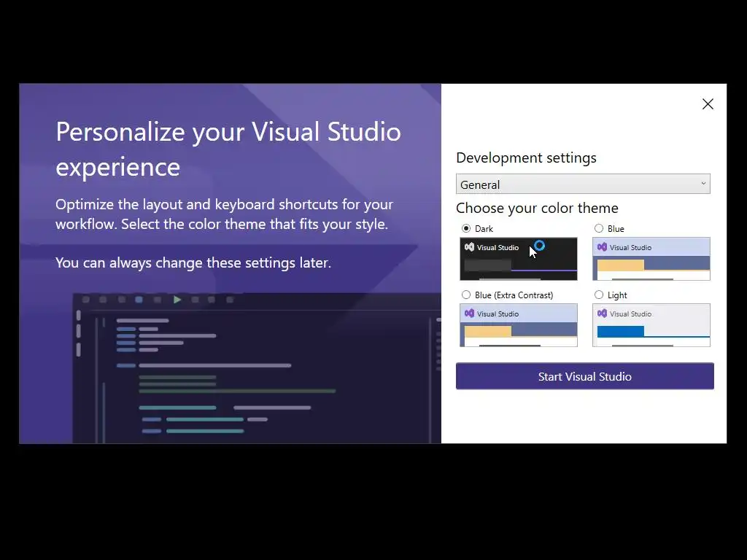Open the Development settings General dropdown

point(583,184)
